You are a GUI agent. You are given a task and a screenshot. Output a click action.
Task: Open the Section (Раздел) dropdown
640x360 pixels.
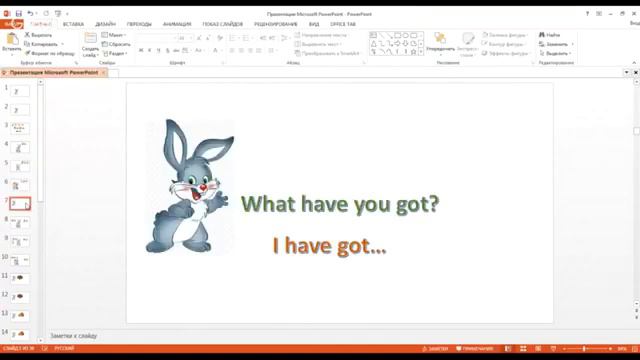[115, 53]
